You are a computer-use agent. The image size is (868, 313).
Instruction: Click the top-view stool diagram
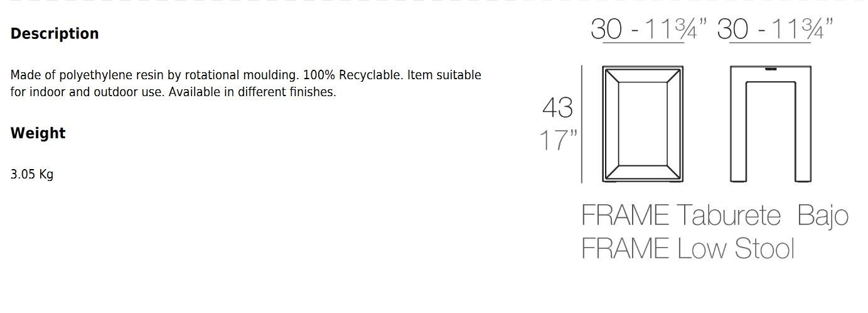point(643,124)
